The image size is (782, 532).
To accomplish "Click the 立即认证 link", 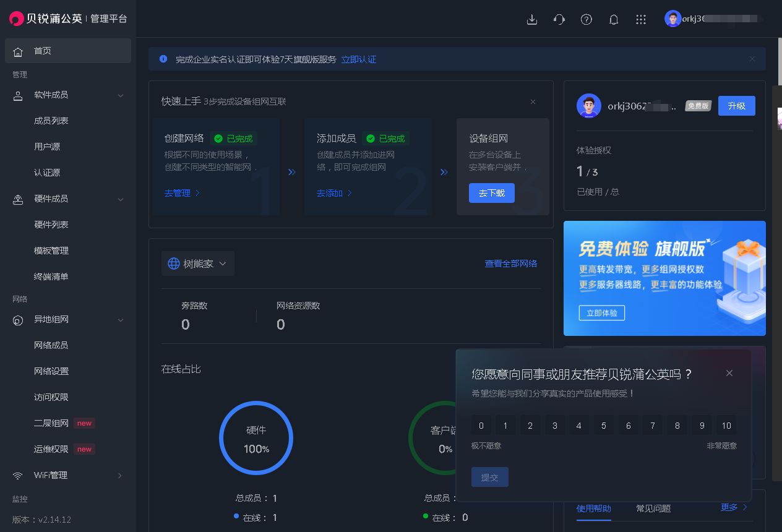I will pos(359,59).
